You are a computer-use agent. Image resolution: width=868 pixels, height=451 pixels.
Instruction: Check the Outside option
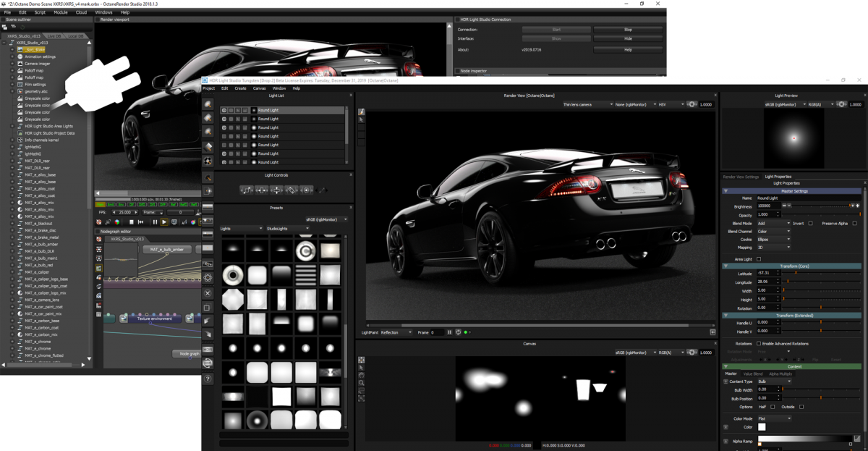coord(801,407)
